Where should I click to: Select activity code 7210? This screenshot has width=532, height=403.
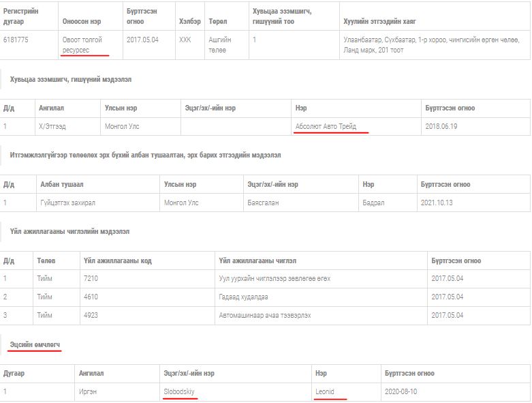91,278
